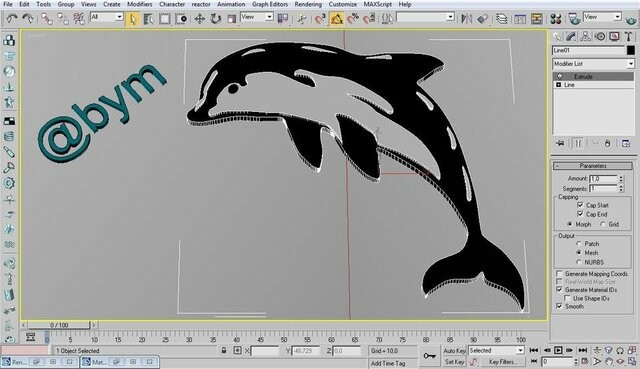
Task: Click the Key Filters button
Action: (501, 362)
